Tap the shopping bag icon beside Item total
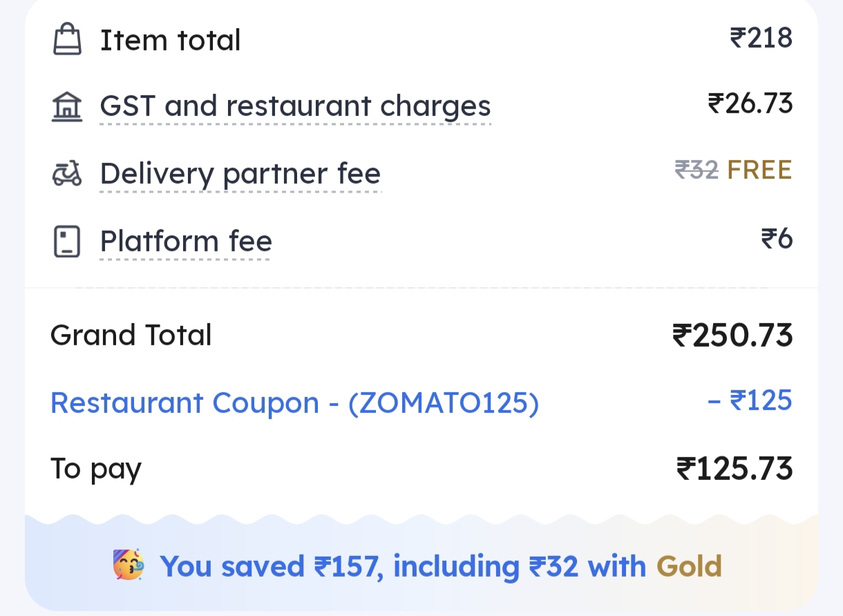Screen dimensions: 843x616 (67, 39)
